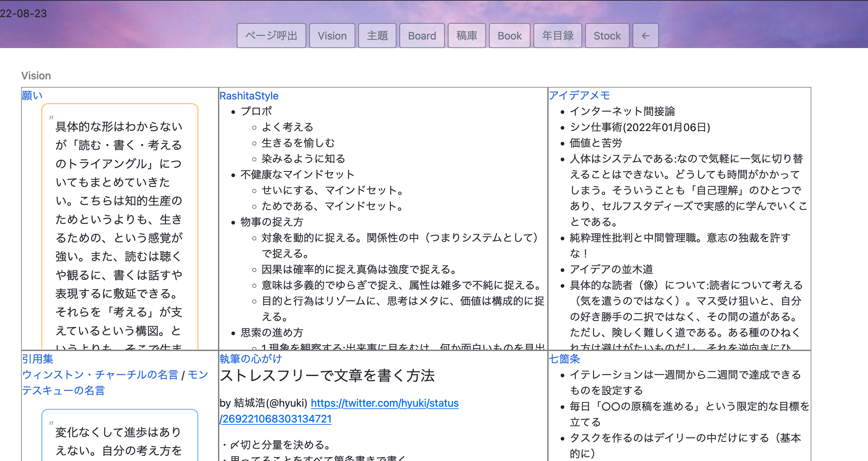Open ウィンストン・チャーチルの名言 link

[100, 375]
